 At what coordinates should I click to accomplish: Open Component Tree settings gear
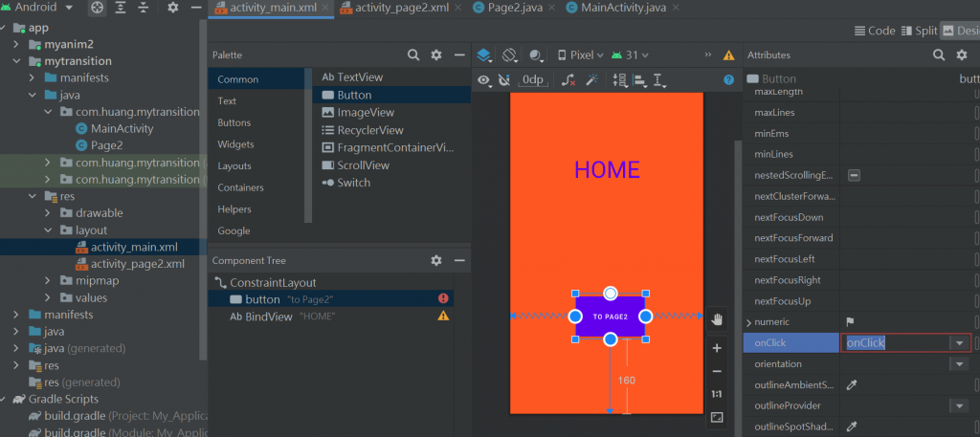point(436,260)
